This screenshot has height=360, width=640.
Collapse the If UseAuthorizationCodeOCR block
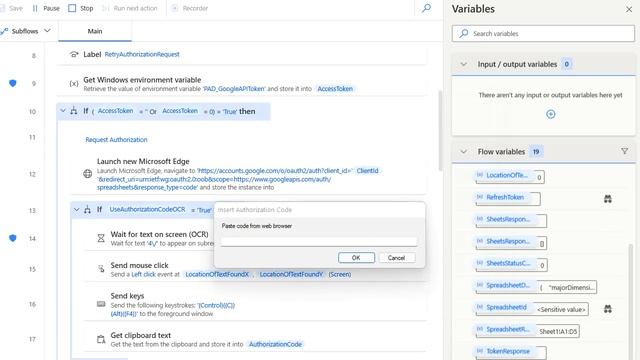76,210
